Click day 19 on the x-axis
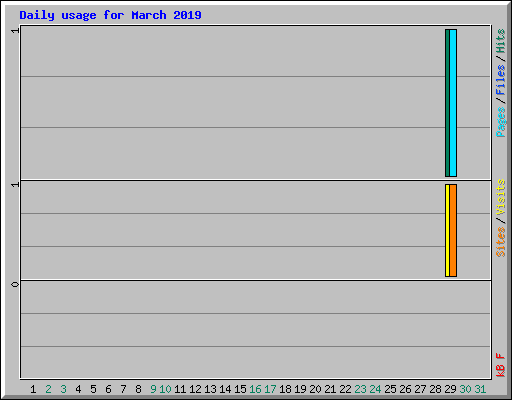512x400 pixels. pyautogui.click(x=300, y=389)
